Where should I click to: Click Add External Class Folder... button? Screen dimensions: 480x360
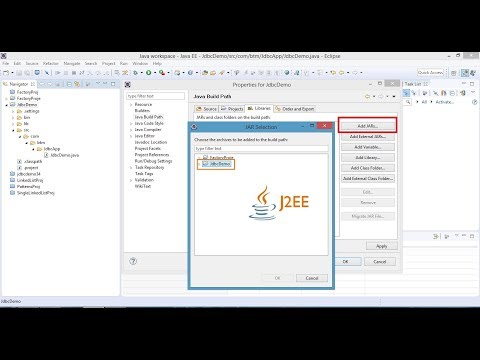(368, 178)
